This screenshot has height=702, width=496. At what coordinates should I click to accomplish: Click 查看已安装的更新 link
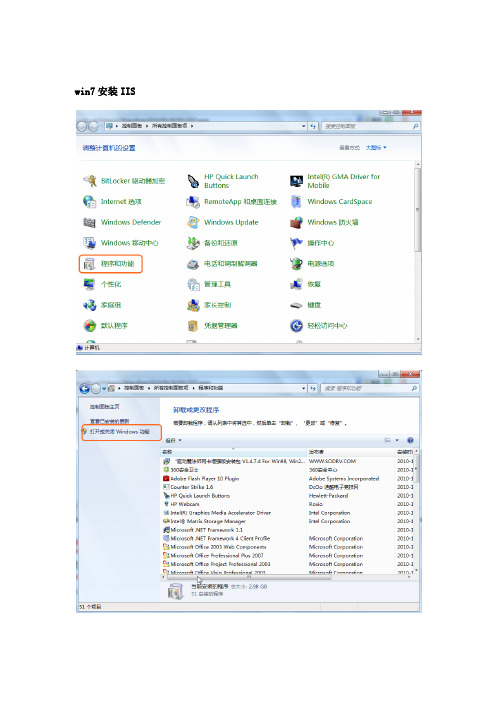coord(109,421)
